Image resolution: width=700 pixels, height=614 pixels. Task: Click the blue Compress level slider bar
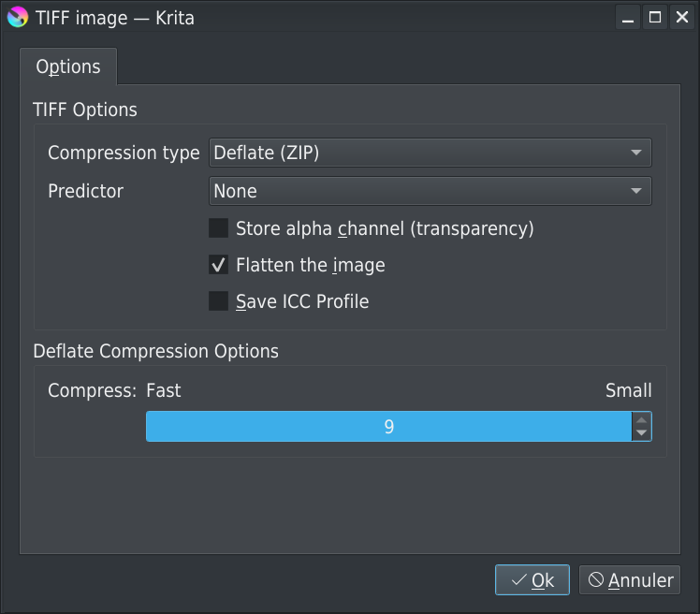[x=388, y=427]
